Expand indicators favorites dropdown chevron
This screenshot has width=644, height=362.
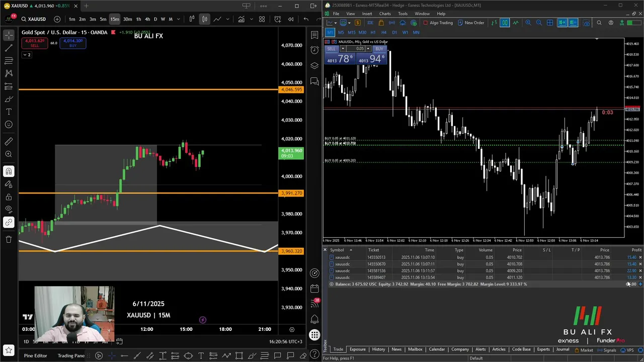(251, 19)
